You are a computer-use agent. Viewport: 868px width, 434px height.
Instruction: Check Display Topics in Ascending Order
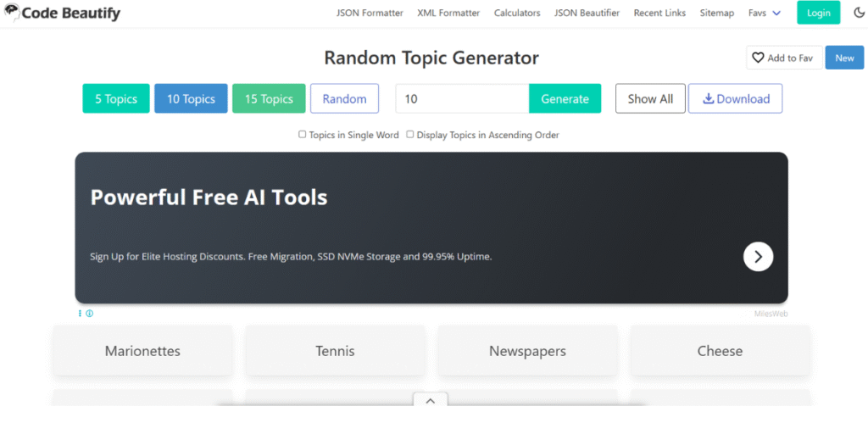click(x=410, y=134)
